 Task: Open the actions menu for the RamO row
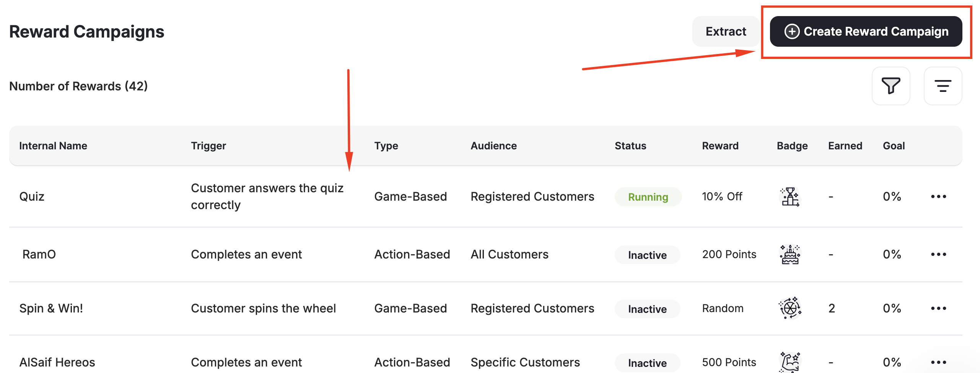point(939,254)
